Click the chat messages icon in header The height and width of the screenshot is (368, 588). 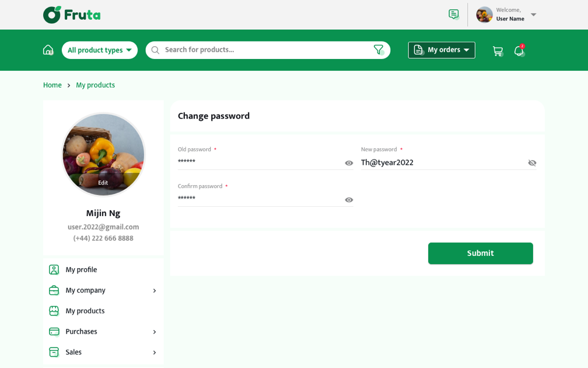453,15
